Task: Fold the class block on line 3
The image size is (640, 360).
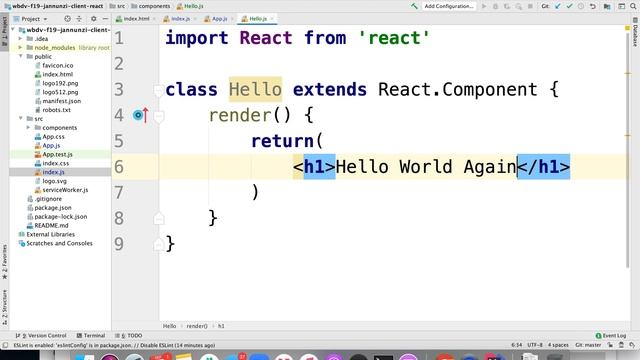Action: [159, 90]
